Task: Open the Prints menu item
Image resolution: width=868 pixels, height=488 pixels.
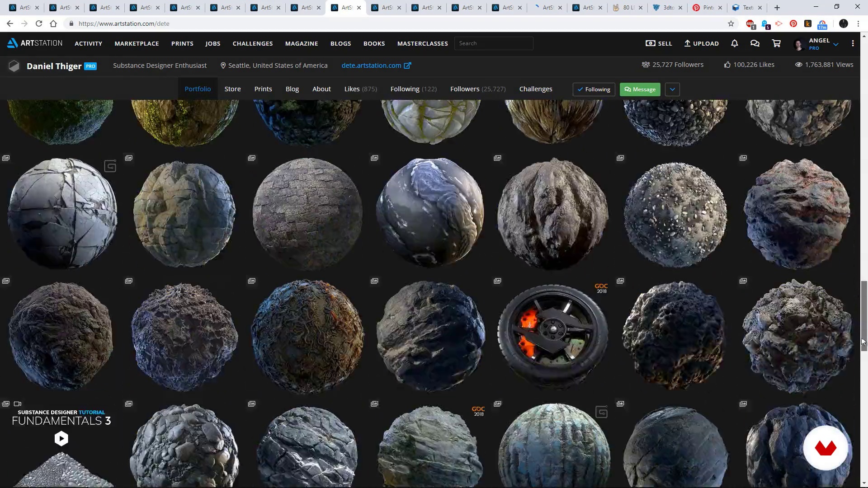Action: [x=182, y=43]
